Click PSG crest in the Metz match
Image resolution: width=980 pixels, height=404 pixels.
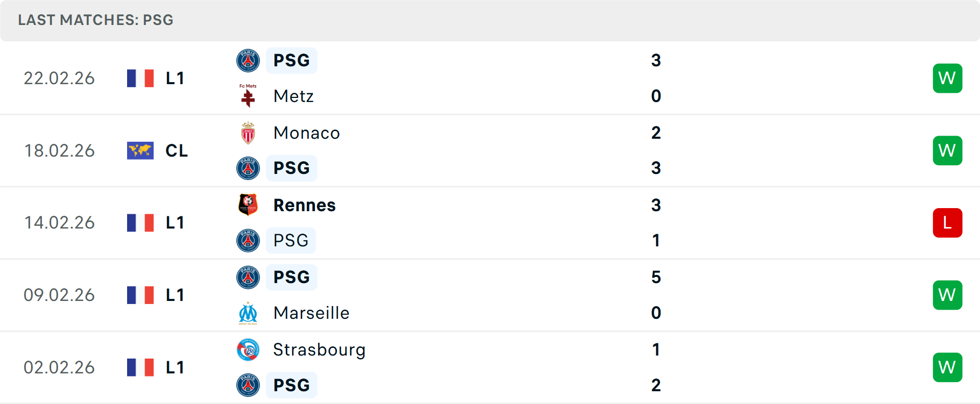tap(248, 61)
